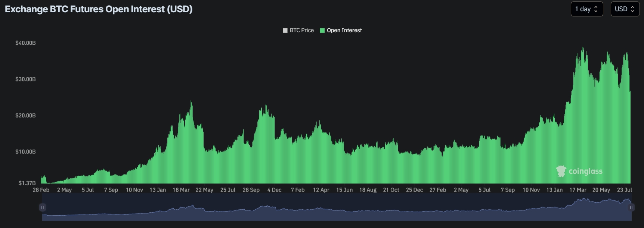Screen dimensions: 644x228
Task: Click the coinglass watermark logo icon
Action: (561, 171)
